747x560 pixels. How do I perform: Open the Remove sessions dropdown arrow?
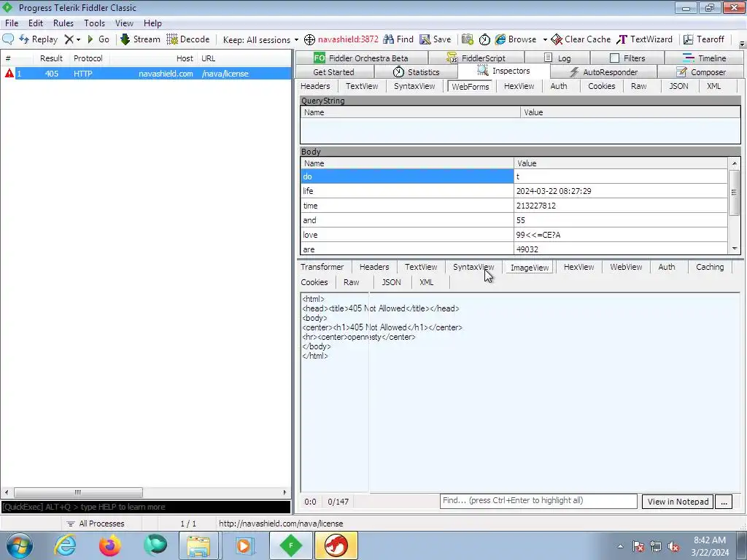point(79,39)
